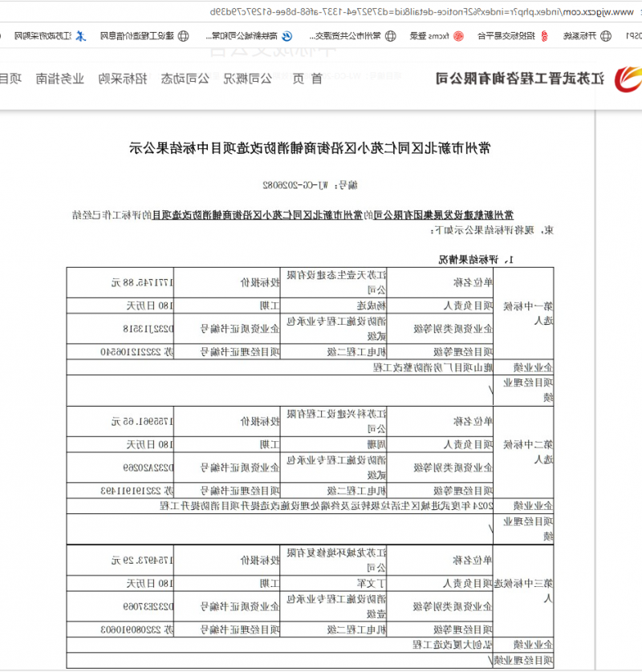The image size is (642, 672).
Task: Click the 高铁新城公司 bookmark favicon
Action: coord(287,36)
